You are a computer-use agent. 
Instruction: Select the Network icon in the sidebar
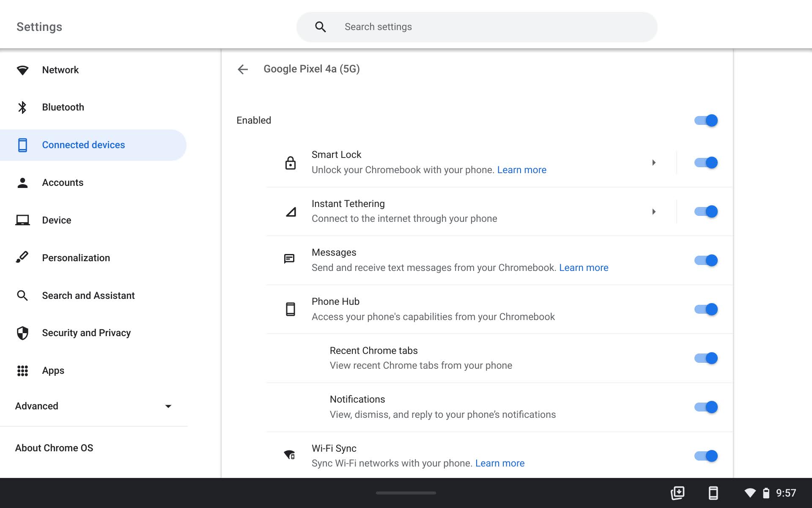point(23,70)
